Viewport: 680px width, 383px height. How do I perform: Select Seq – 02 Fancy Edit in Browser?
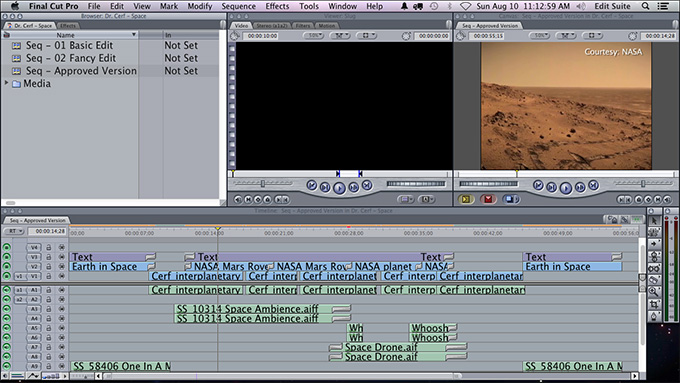71,58
